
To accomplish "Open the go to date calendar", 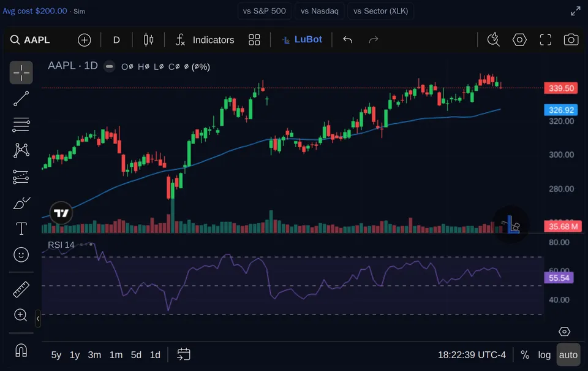I will [x=184, y=354].
